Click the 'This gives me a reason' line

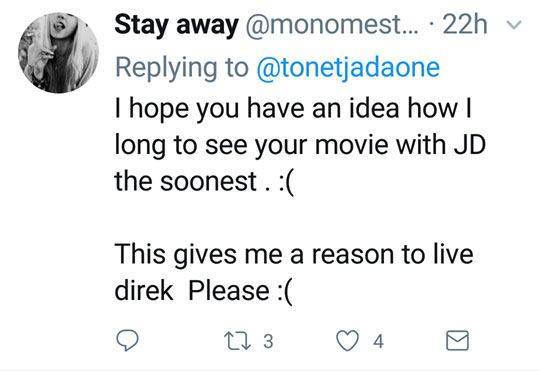coord(294,255)
